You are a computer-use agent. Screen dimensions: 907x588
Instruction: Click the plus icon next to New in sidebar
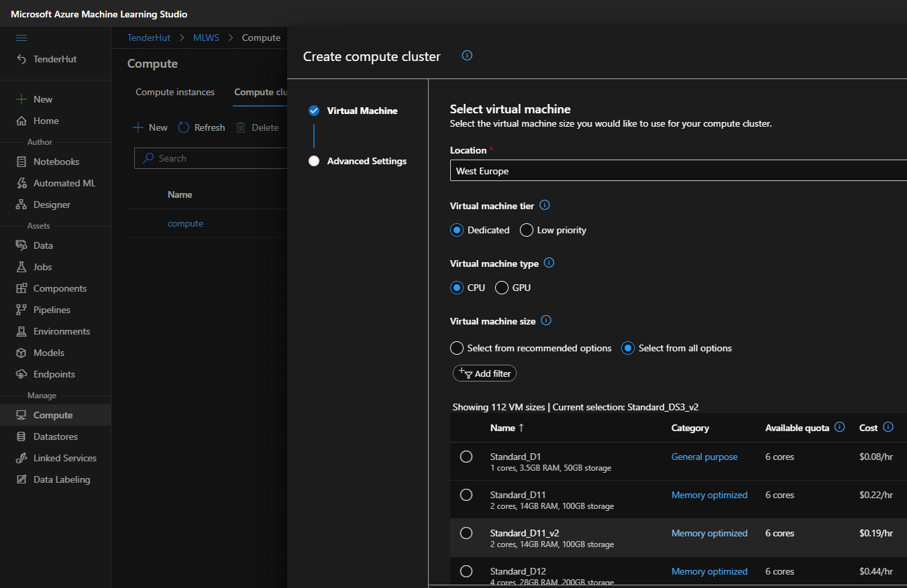pyautogui.click(x=21, y=99)
